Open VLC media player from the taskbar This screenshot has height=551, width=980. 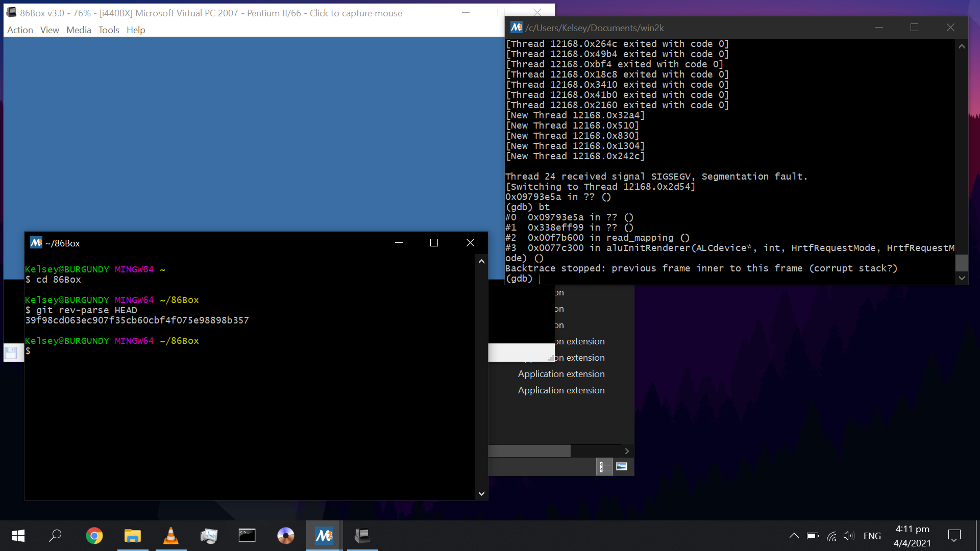(x=171, y=536)
